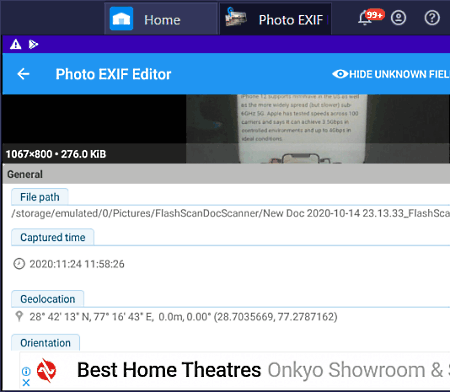Click the Photo EXIF Editor title

[x=113, y=74]
